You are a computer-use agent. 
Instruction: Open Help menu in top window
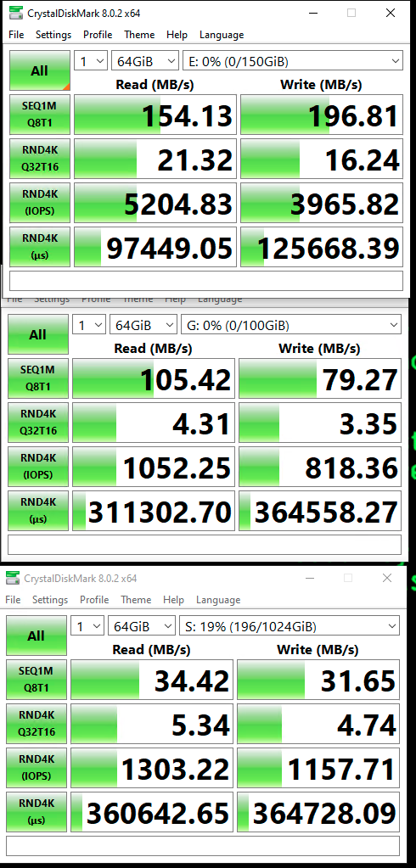pyautogui.click(x=177, y=34)
